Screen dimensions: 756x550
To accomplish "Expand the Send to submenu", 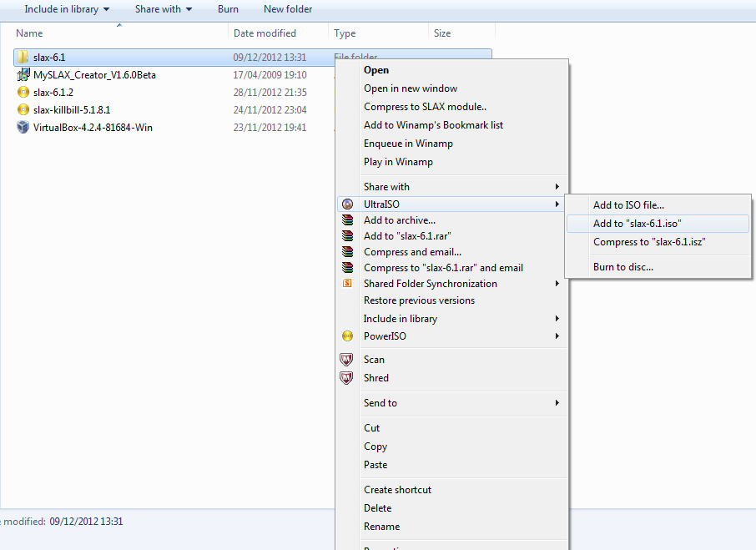I will pyautogui.click(x=557, y=403).
